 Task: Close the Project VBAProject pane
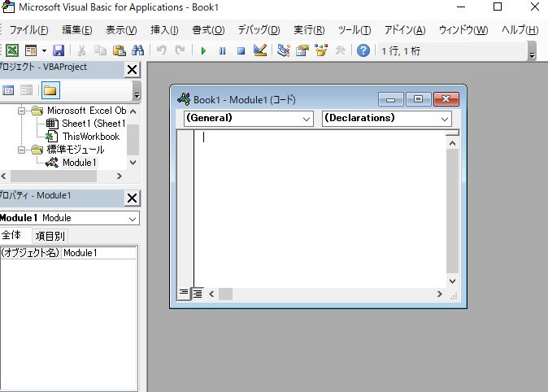tap(132, 70)
